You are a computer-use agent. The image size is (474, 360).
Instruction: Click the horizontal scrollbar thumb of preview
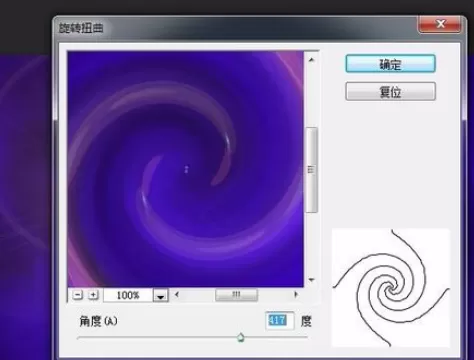pyautogui.click(x=236, y=295)
